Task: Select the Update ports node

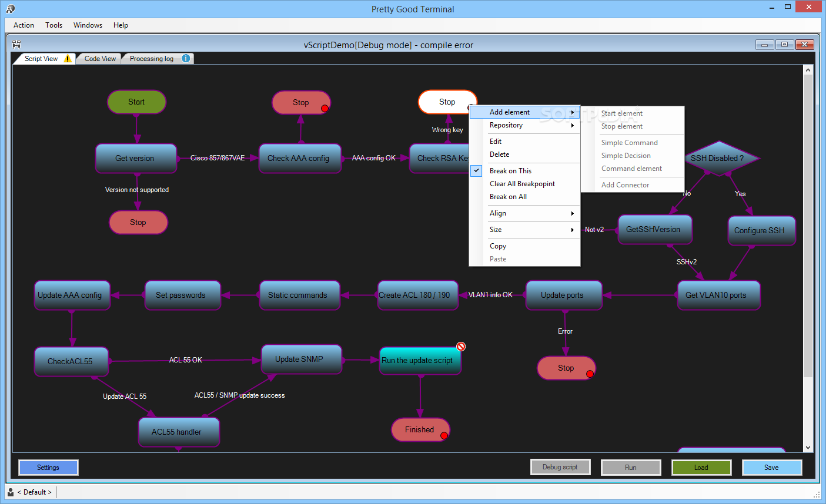Action: point(564,295)
